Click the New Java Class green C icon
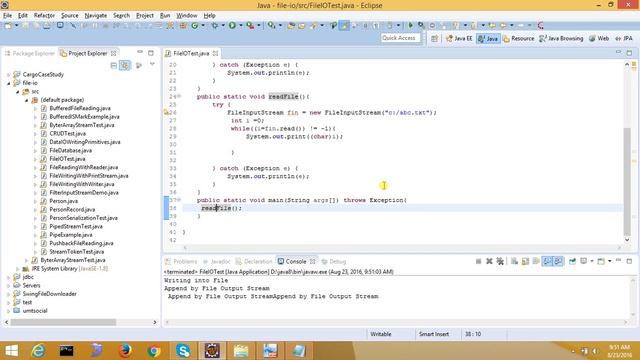640x360 pixels. (x=195, y=25)
